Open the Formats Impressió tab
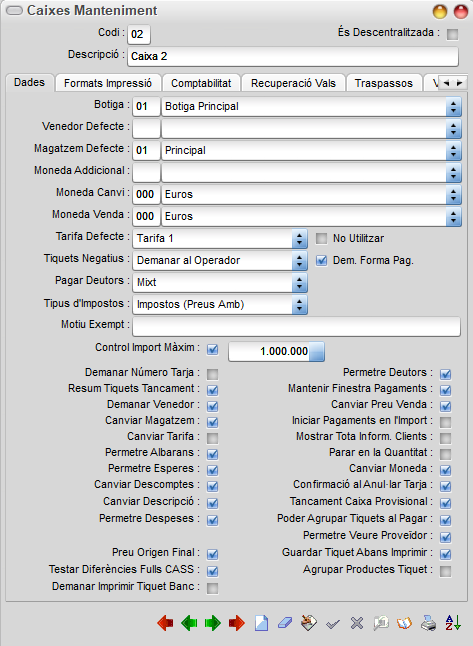473x646 pixels. 108,83
